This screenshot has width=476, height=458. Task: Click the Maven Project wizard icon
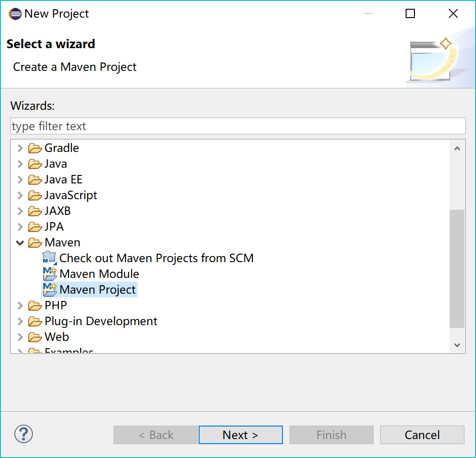pyautogui.click(x=50, y=289)
